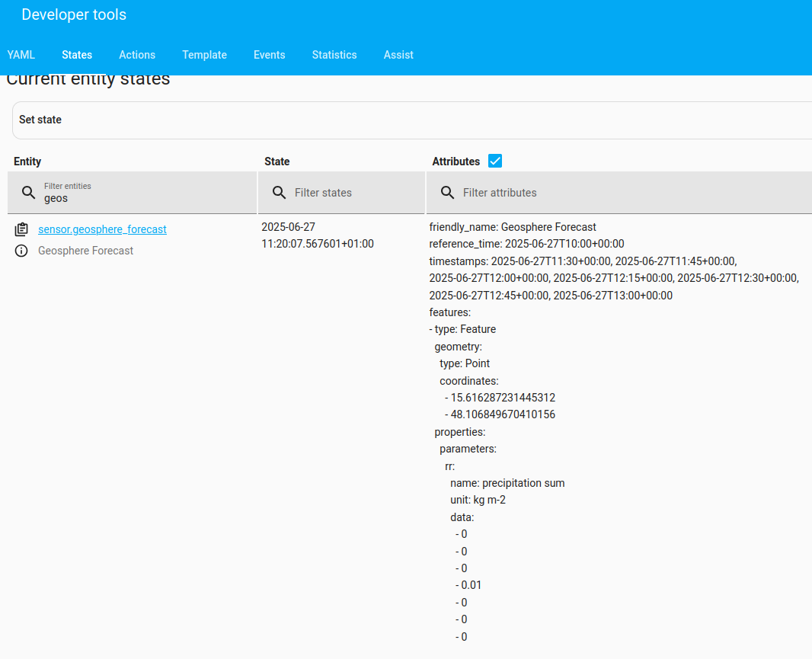Click the search icon in Filter states
The image size is (812, 659).
pyautogui.click(x=279, y=193)
